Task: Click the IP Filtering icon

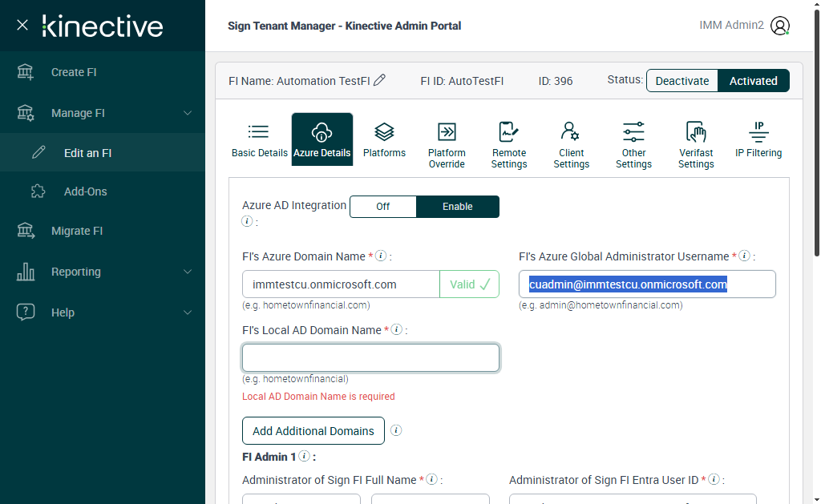Action: click(758, 132)
